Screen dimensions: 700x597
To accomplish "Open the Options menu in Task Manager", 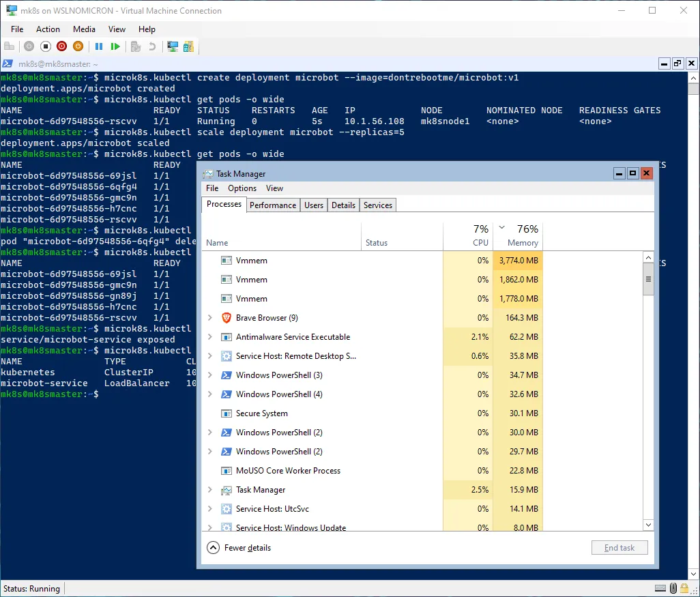I will (x=242, y=188).
